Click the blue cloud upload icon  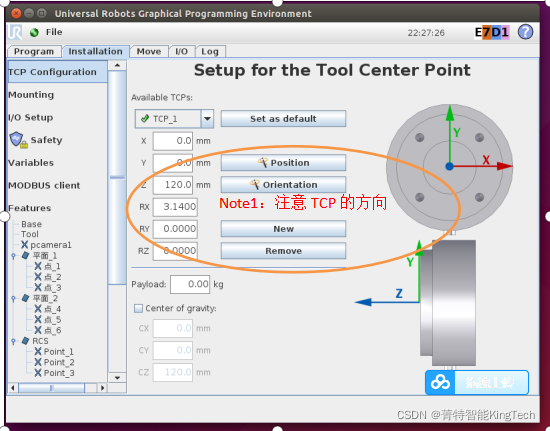pos(440,382)
